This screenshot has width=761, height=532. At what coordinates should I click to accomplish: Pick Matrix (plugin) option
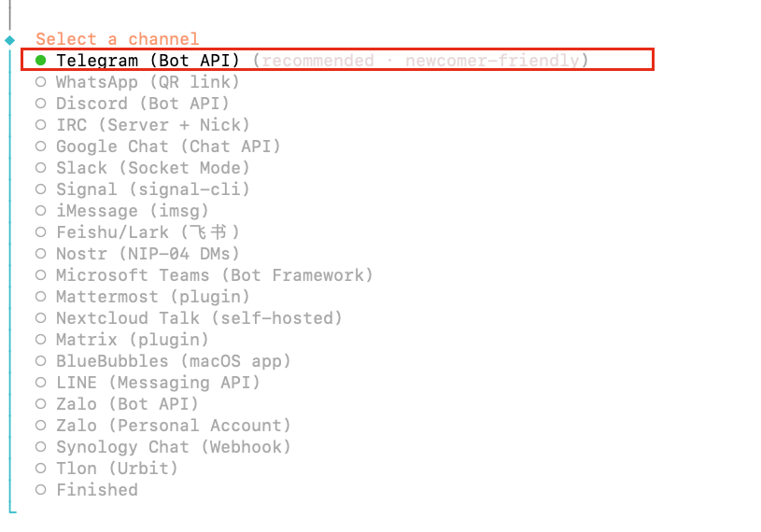pyautogui.click(x=132, y=340)
